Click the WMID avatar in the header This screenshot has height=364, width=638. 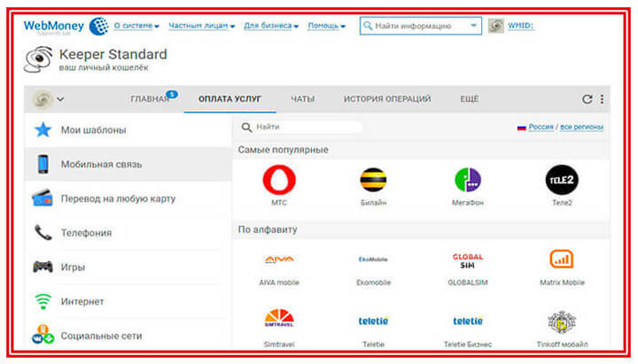pyautogui.click(x=495, y=26)
